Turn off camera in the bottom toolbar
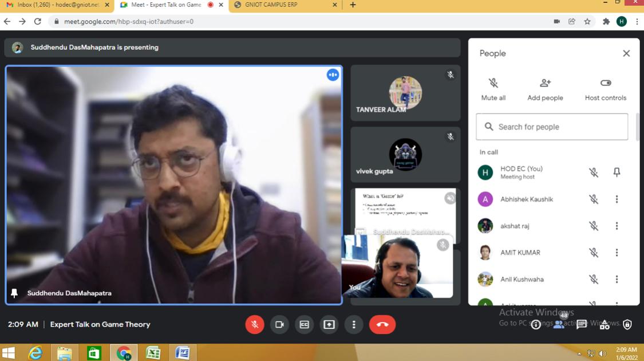 pos(279,324)
